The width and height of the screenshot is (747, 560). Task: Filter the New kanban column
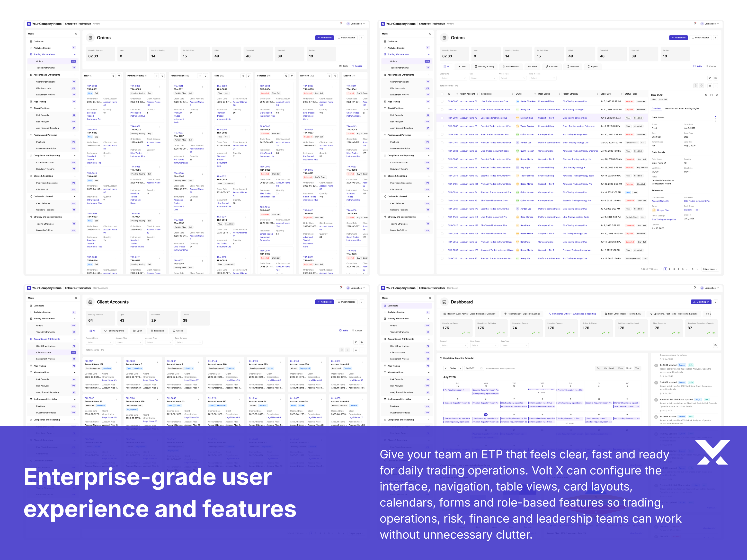[x=119, y=76]
